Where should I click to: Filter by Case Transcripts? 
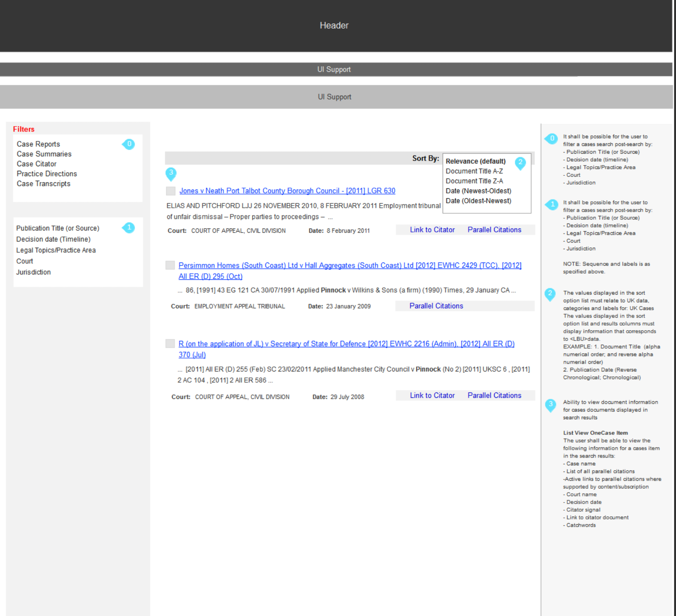(x=44, y=184)
